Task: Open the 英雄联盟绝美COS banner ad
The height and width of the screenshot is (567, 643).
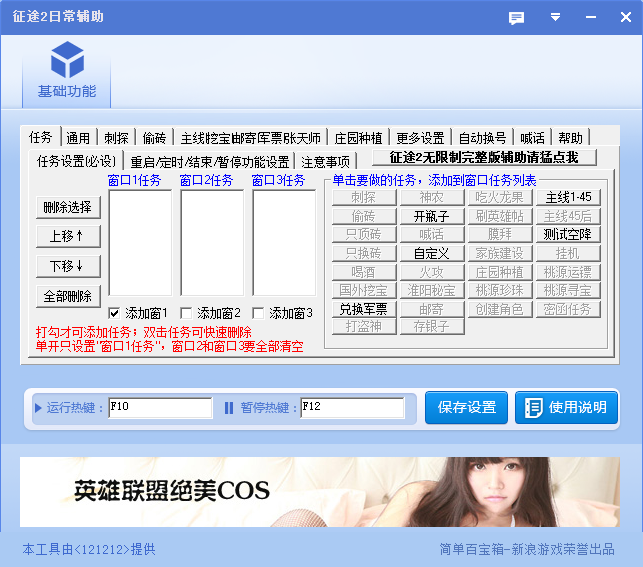Action: point(320,492)
